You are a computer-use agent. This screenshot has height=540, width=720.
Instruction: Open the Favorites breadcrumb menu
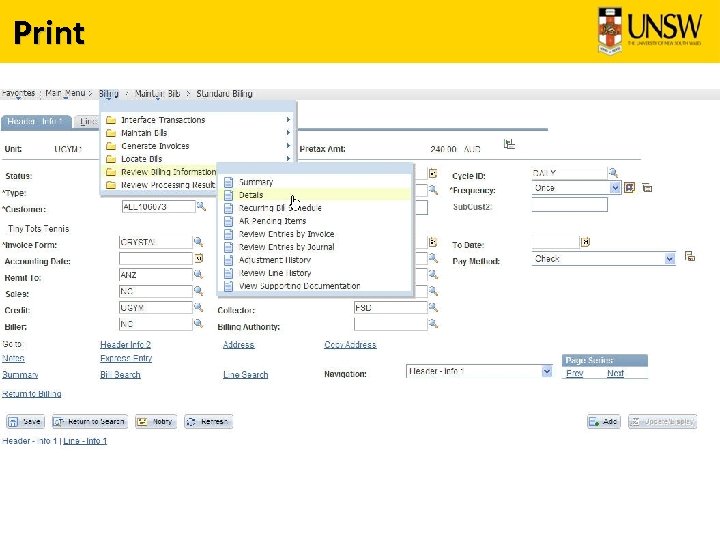[x=18, y=93]
